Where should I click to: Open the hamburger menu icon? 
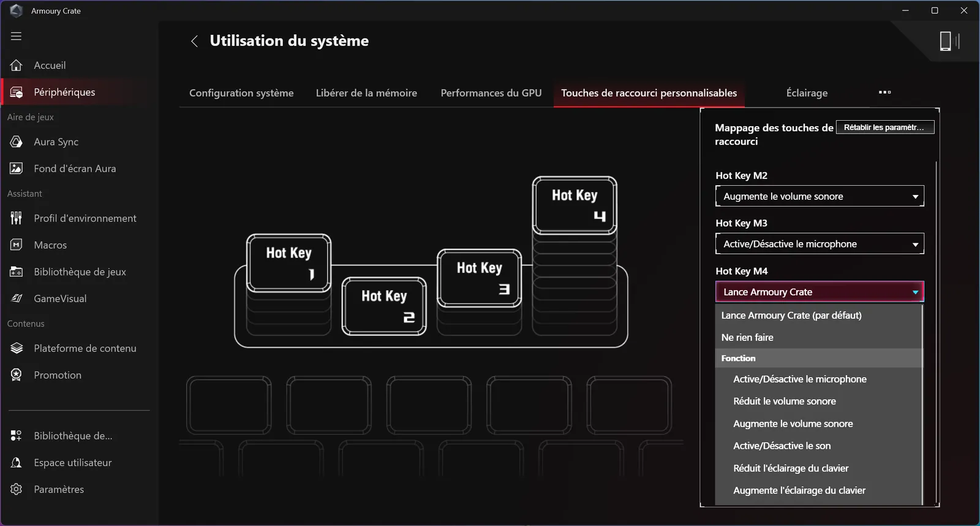click(x=16, y=36)
